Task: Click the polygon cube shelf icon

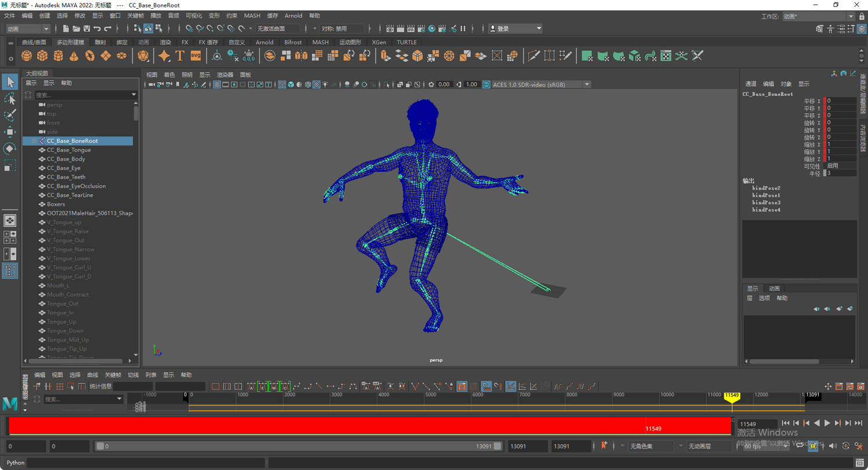Action: 42,56
